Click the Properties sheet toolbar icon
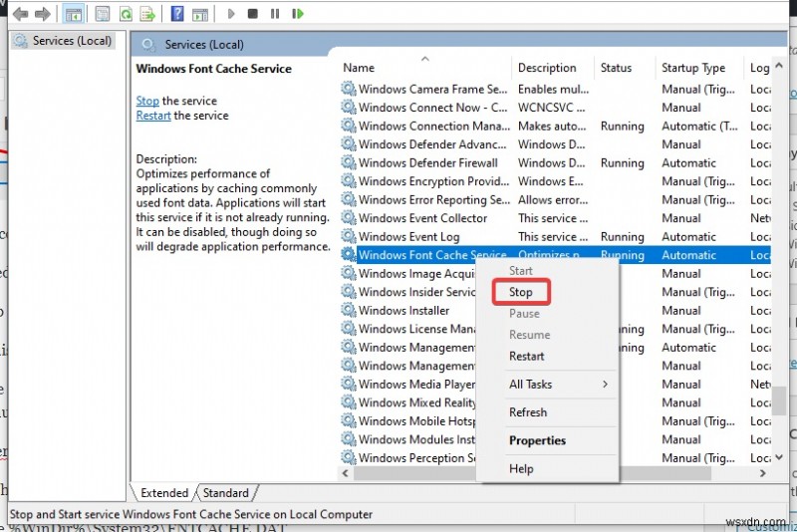The height and width of the screenshot is (532, 797). (x=103, y=14)
